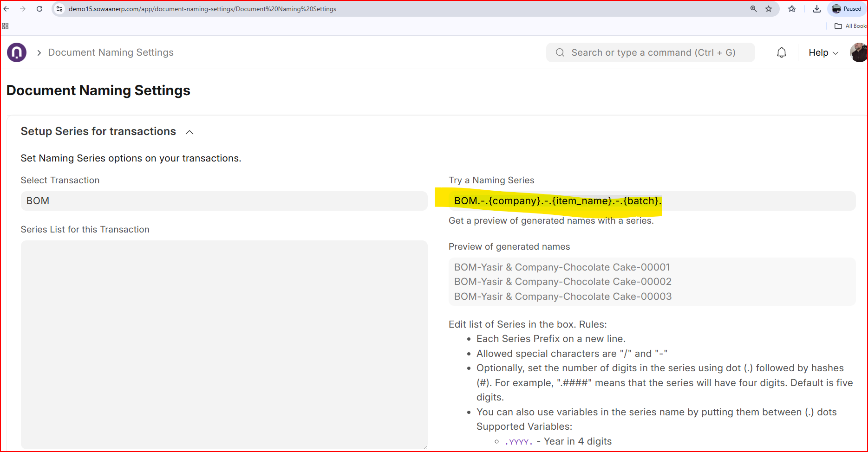The image size is (868, 452).
Task: Open the browser downloads icon
Action: click(x=816, y=9)
